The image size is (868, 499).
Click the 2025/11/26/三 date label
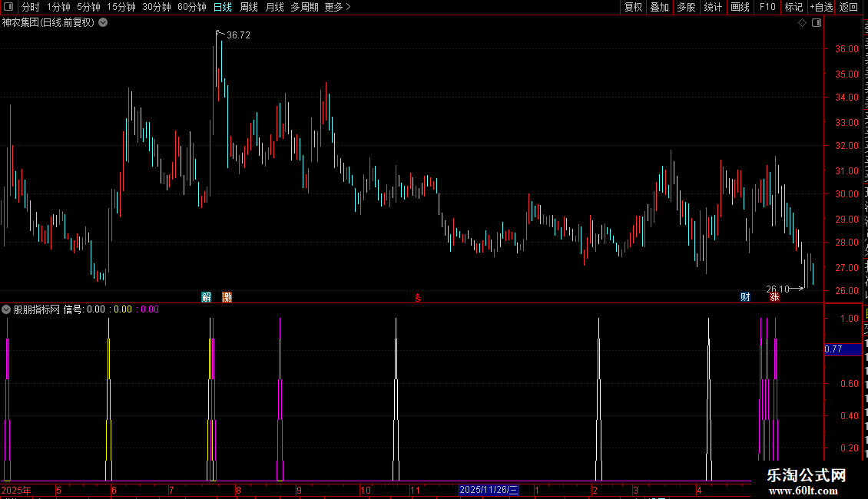(x=489, y=490)
